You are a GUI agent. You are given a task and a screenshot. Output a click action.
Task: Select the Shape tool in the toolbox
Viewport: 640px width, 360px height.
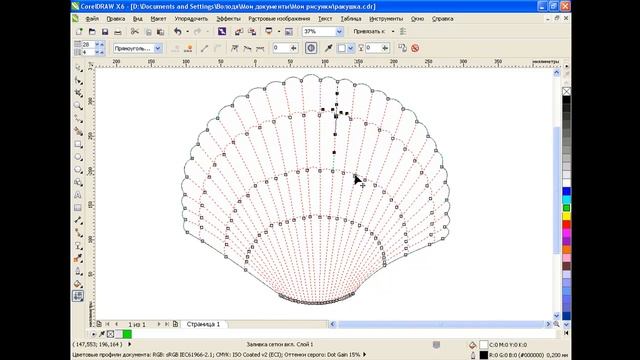coord(78,80)
